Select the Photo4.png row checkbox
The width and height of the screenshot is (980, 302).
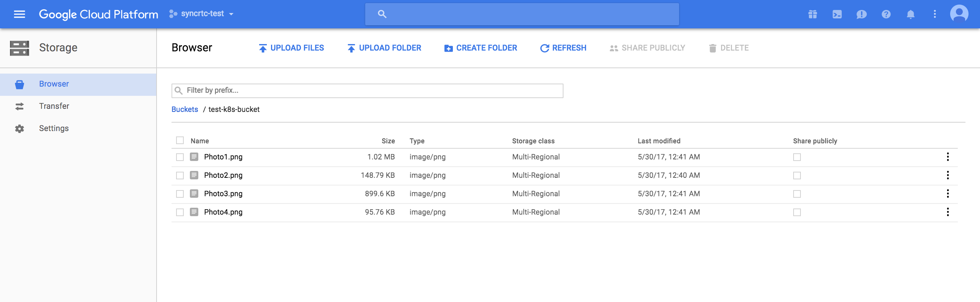(180, 212)
